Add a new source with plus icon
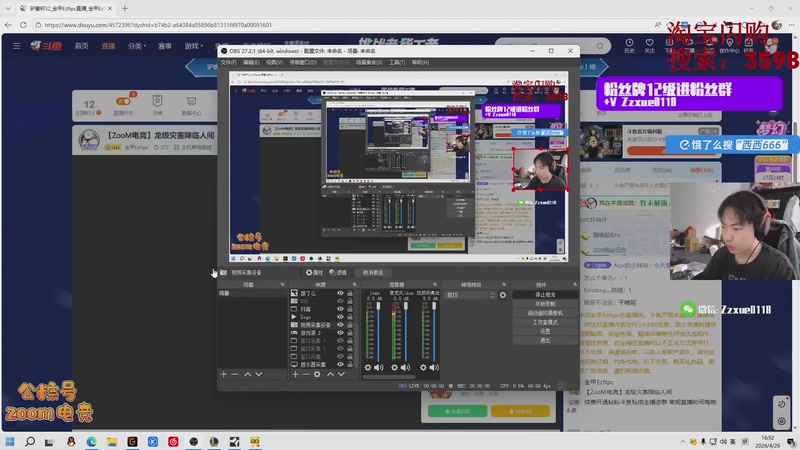The height and width of the screenshot is (450, 800). tap(295, 374)
